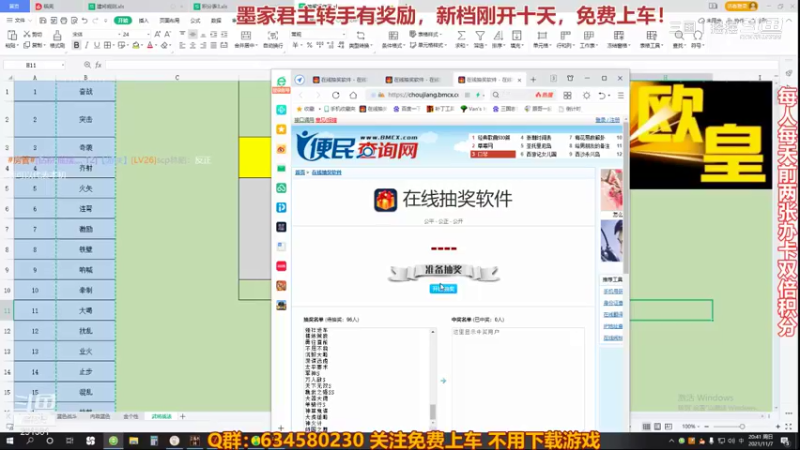Click the WPS zoom slider
800x450 pixels.
coord(742,426)
